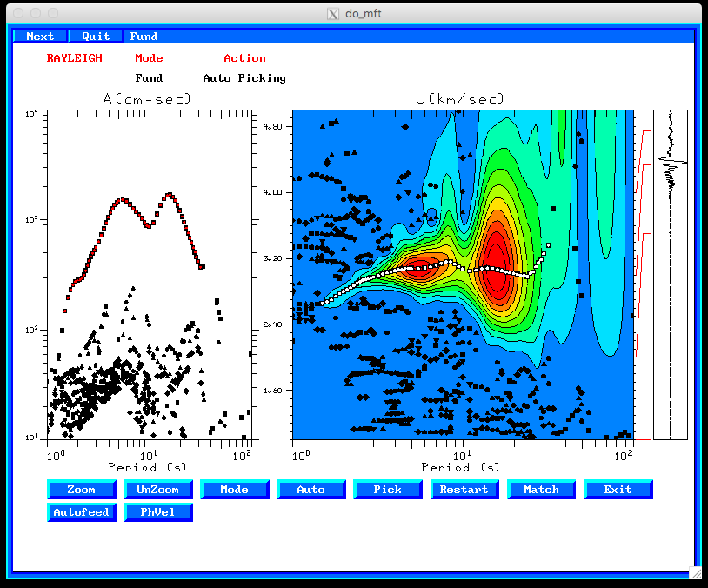Image resolution: width=708 pixels, height=588 pixels.
Task: Click the seismogram trace panel at right
Action: tap(671, 275)
